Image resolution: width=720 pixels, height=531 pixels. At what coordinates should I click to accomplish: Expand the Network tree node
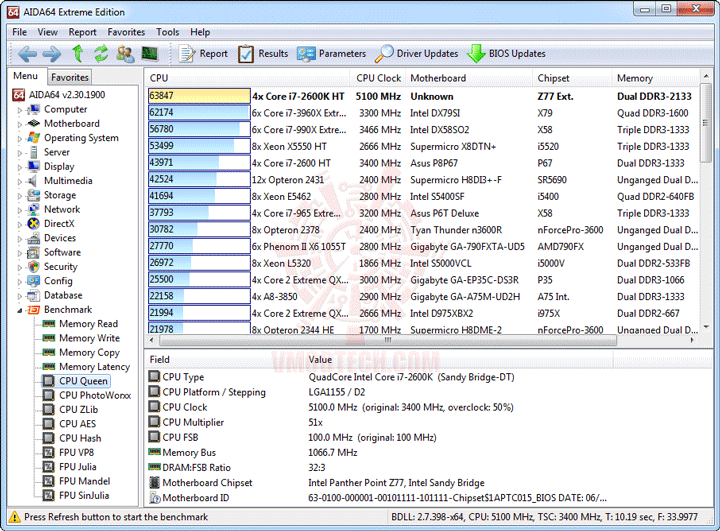tap(19, 210)
